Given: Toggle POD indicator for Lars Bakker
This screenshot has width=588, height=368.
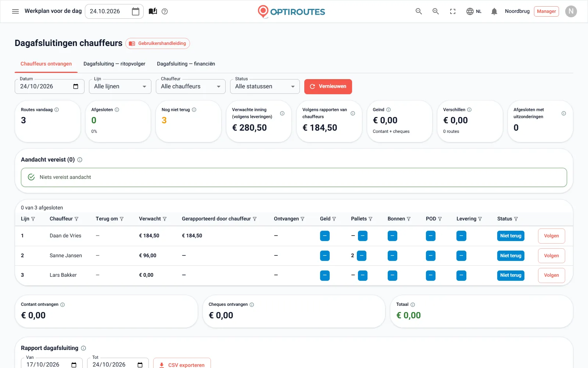Looking at the screenshot, I should (431, 275).
